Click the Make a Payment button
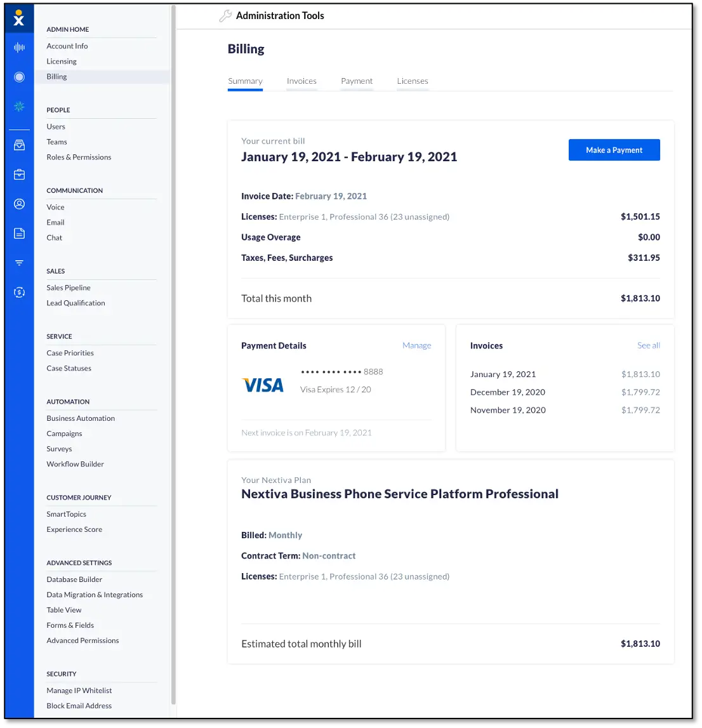The width and height of the screenshot is (702, 728). [x=614, y=150]
